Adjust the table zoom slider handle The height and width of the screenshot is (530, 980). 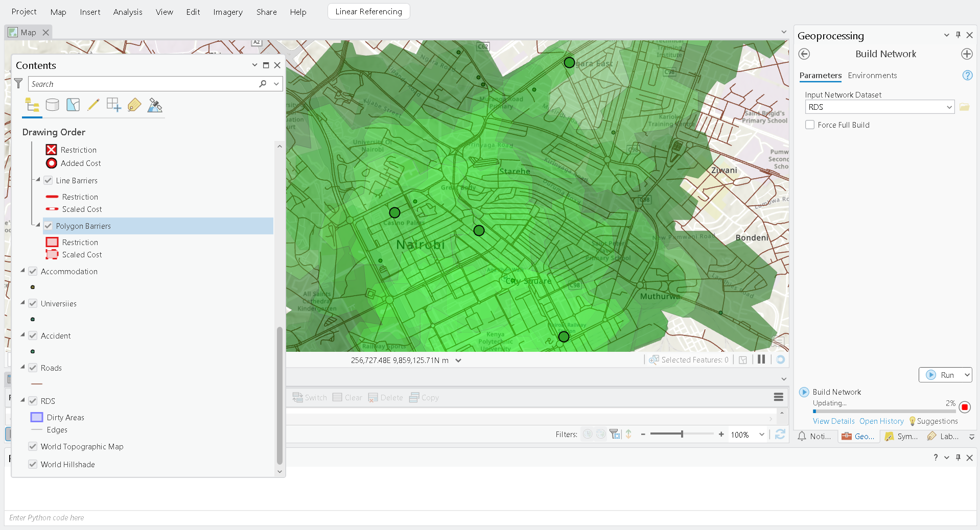[x=682, y=434]
